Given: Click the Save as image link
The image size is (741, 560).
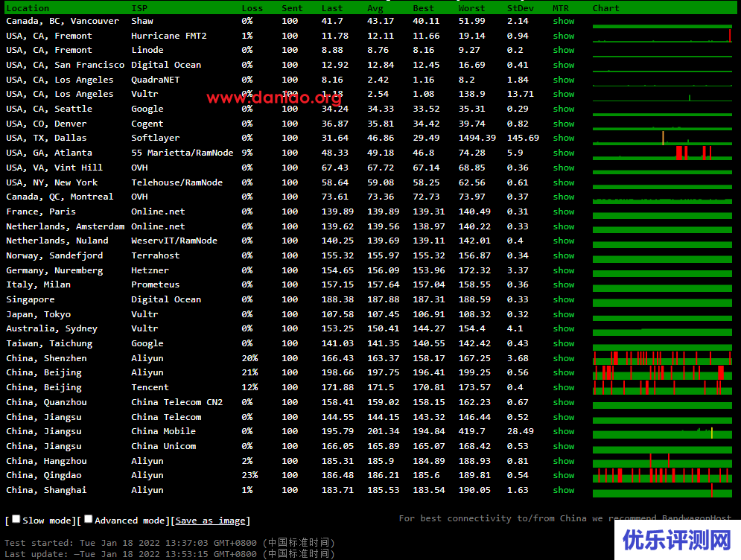Looking at the screenshot, I should (x=210, y=521).
